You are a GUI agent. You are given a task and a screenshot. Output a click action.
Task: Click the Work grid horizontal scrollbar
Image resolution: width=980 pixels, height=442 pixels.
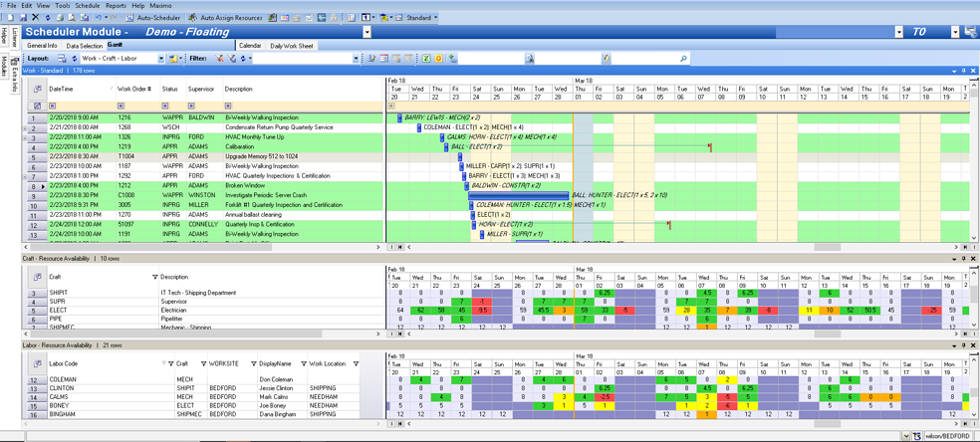click(201, 247)
